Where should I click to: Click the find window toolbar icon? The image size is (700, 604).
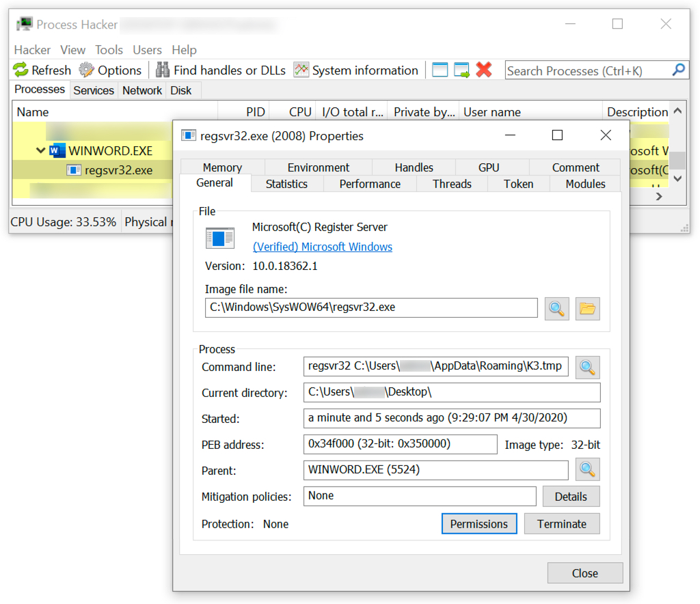pyautogui.click(x=440, y=70)
